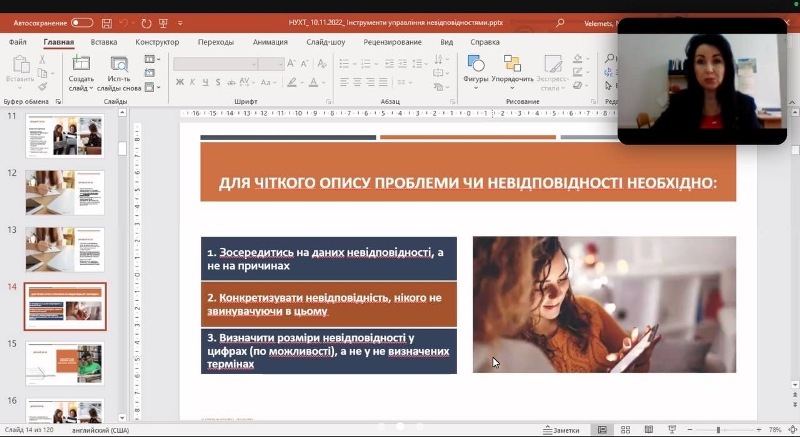Toggle align text left
The image size is (800, 437).
click(344, 82)
